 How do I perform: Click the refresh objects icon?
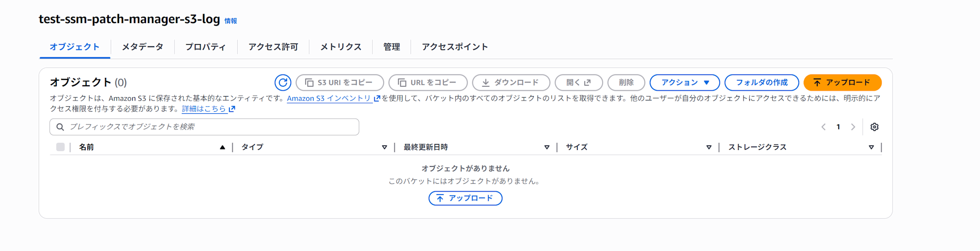click(283, 82)
